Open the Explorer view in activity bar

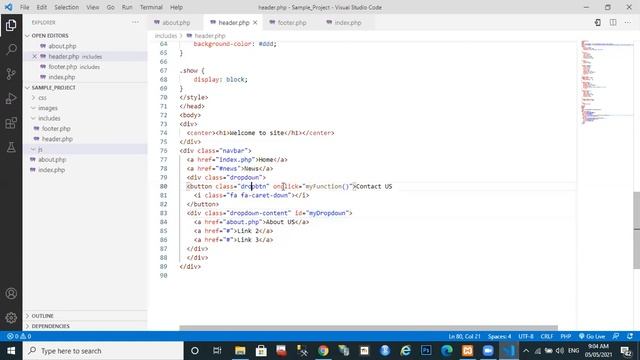click(x=11, y=25)
